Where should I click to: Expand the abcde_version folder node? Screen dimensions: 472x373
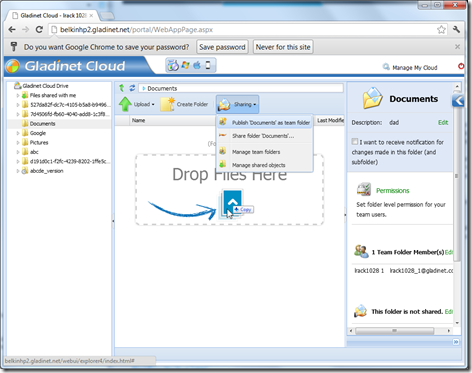[x=18, y=171]
